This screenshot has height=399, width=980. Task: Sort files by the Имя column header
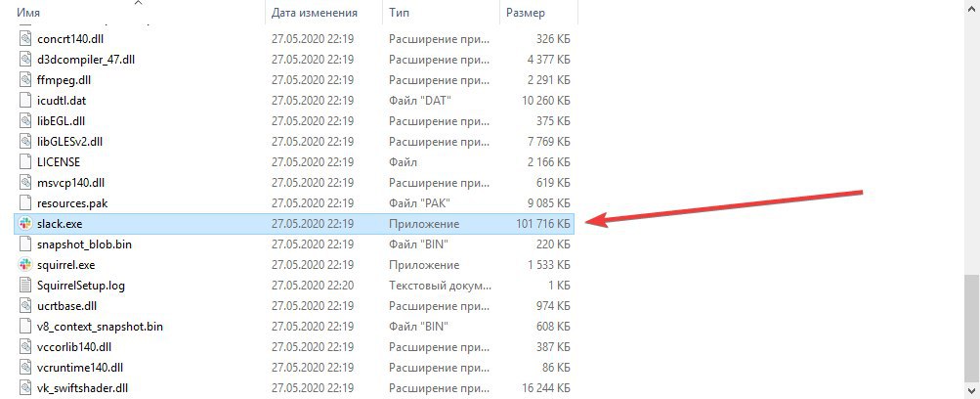[28, 13]
